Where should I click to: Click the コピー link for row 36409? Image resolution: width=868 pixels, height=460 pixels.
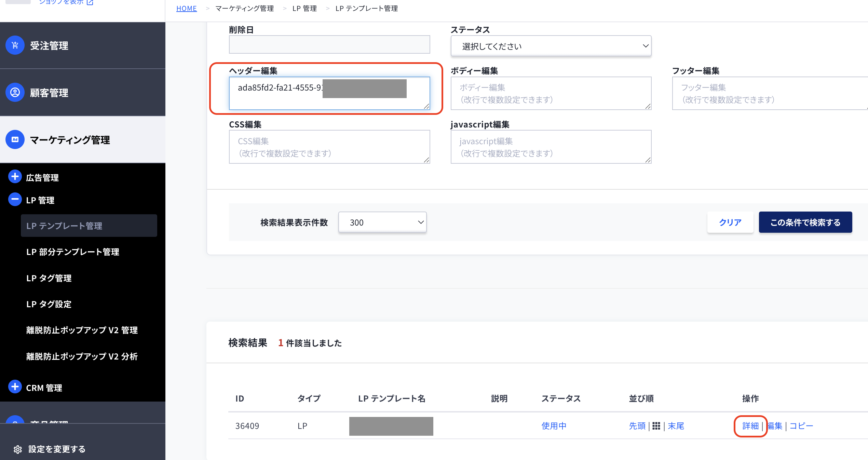801,426
